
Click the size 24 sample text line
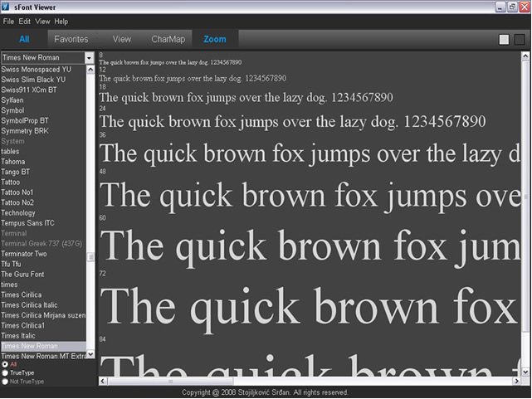click(x=292, y=122)
